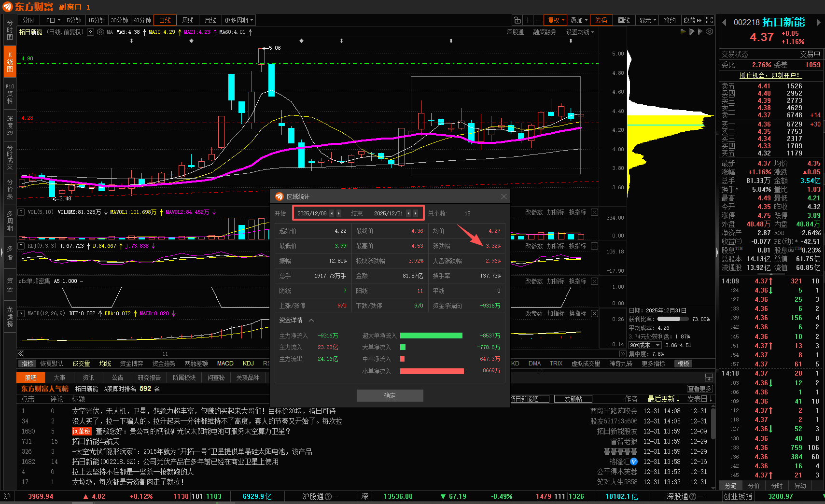Open the 5日 period dropdown
The height and width of the screenshot is (504, 825).
53,20
